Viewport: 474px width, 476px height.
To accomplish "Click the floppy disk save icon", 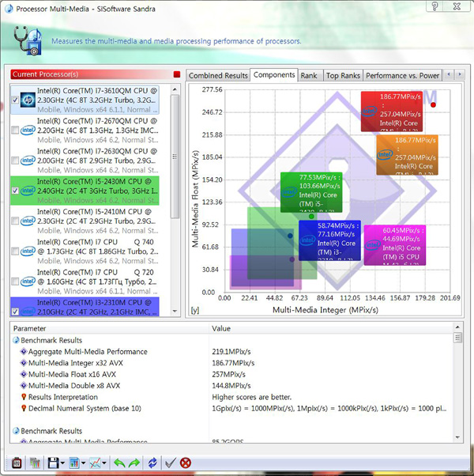I will 54,463.
